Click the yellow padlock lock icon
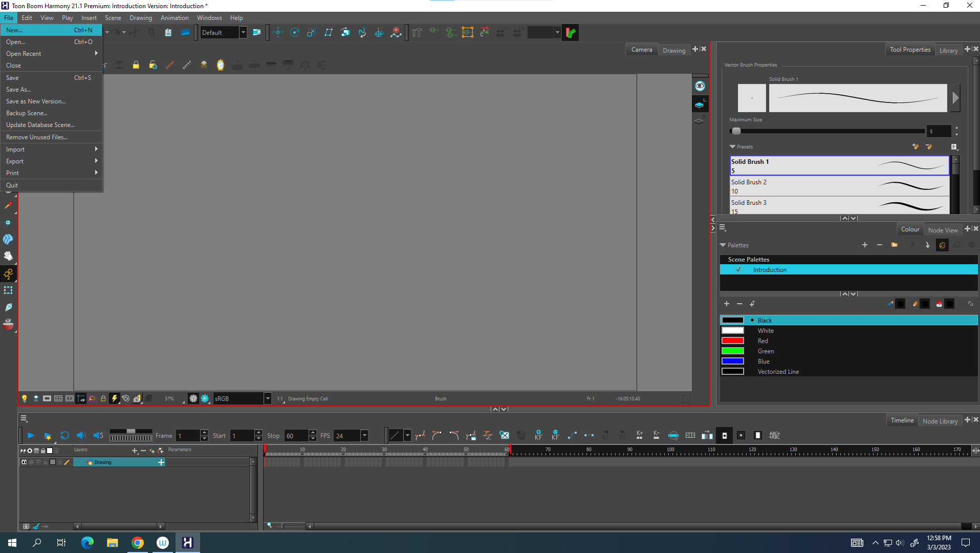Screen dimensions: 980x553 (136, 65)
